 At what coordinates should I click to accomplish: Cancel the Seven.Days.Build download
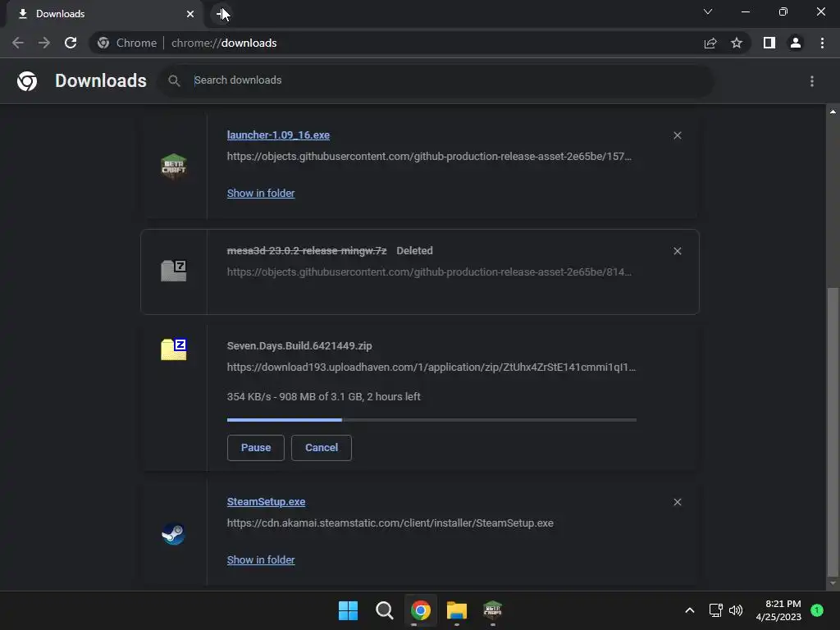click(322, 447)
